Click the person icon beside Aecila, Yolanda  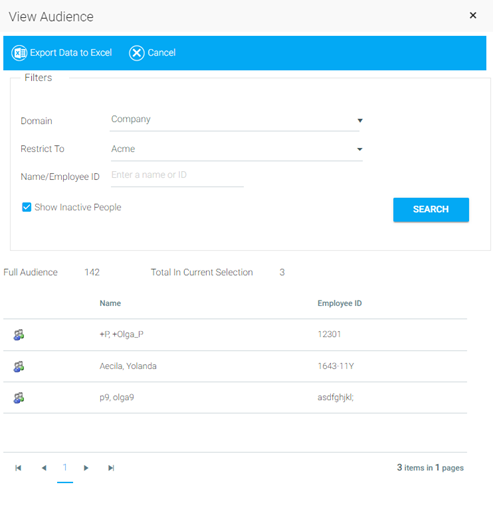[19, 366]
